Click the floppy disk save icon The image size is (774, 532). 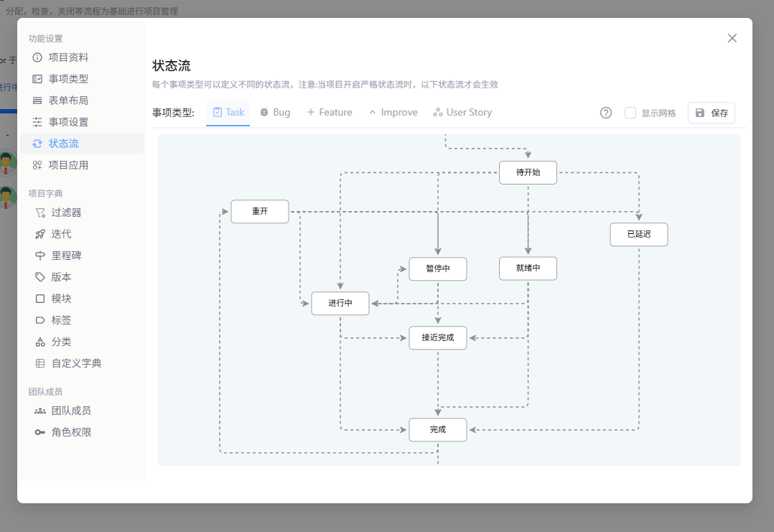[x=700, y=113]
